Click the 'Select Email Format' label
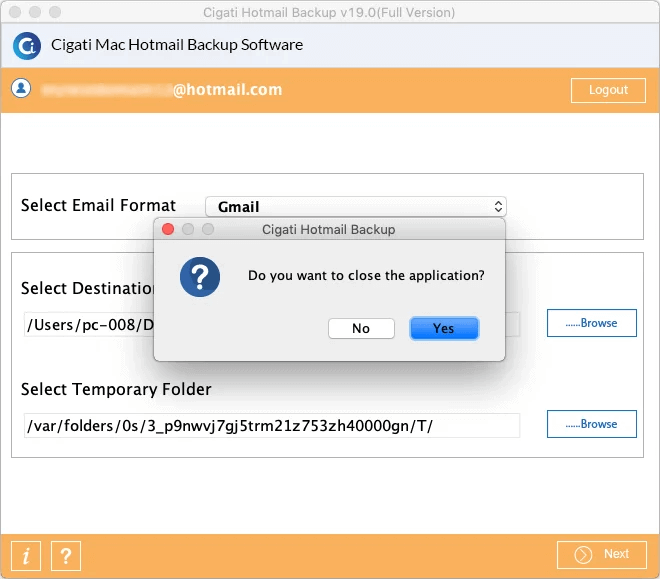The image size is (660, 579). 98,206
